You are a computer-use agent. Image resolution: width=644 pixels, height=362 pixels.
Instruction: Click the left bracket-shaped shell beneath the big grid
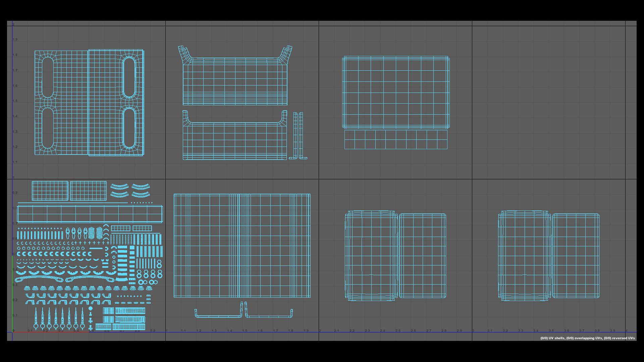(x=218, y=316)
